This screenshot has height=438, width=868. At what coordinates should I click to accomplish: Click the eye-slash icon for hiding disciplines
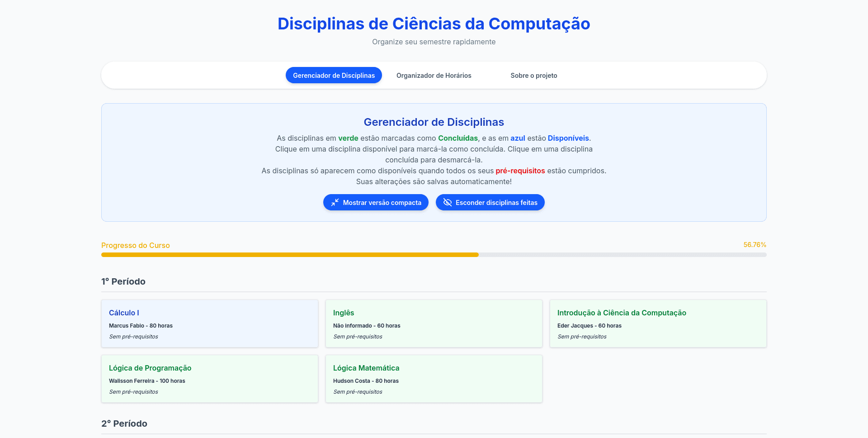[447, 202]
